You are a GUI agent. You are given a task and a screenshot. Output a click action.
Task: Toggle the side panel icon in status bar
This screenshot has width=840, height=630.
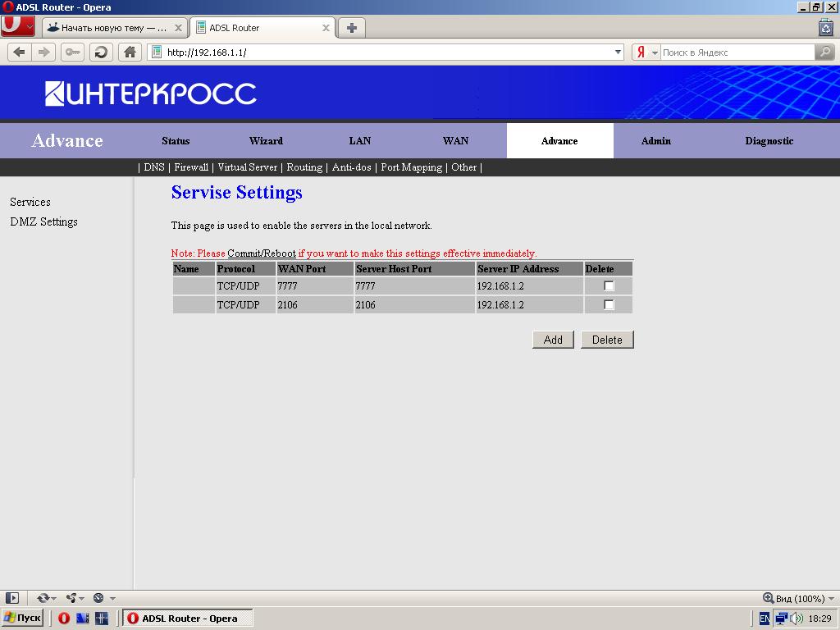tap(11, 598)
